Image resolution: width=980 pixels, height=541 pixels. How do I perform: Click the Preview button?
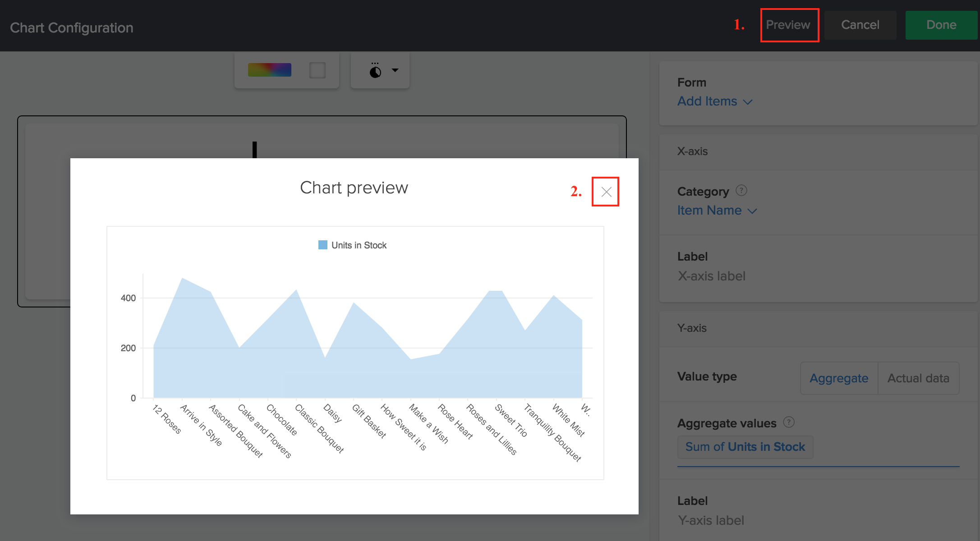pyautogui.click(x=788, y=25)
